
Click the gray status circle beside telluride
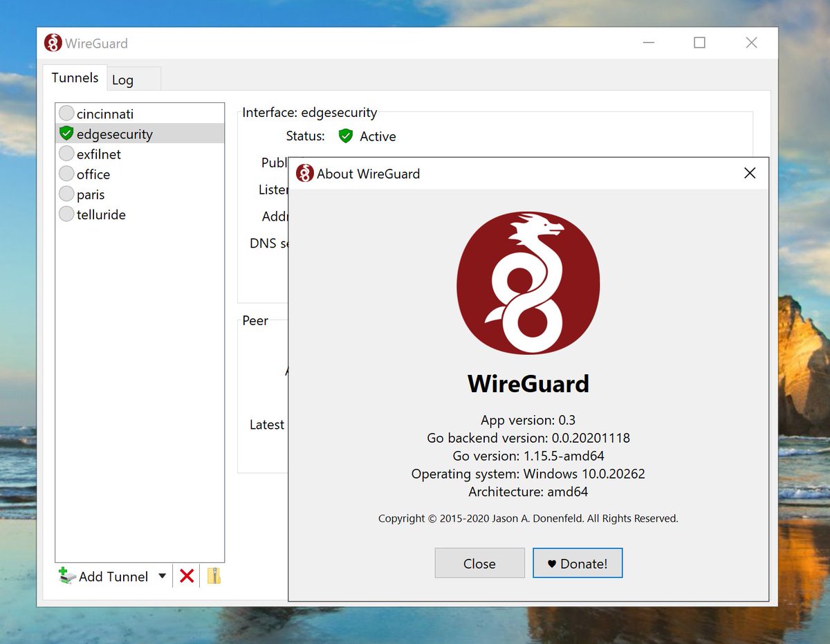coord(66,214)
